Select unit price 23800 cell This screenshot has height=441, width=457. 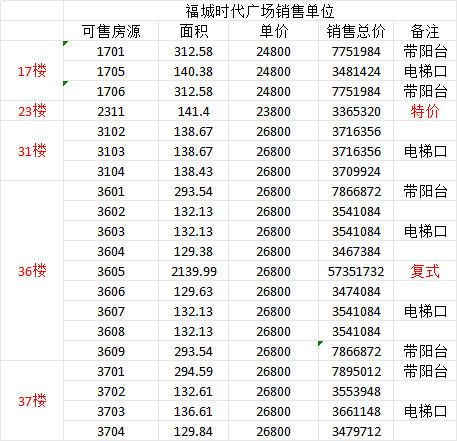point(273,111)
